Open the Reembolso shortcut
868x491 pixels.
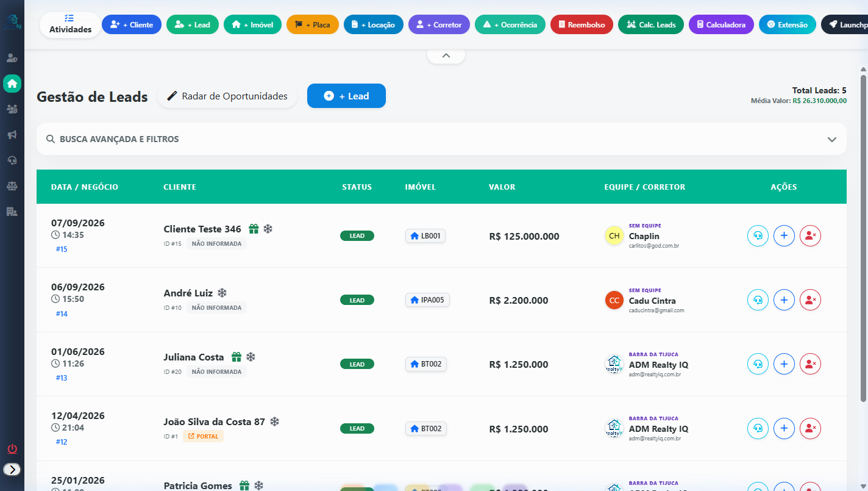click(582, 25)
